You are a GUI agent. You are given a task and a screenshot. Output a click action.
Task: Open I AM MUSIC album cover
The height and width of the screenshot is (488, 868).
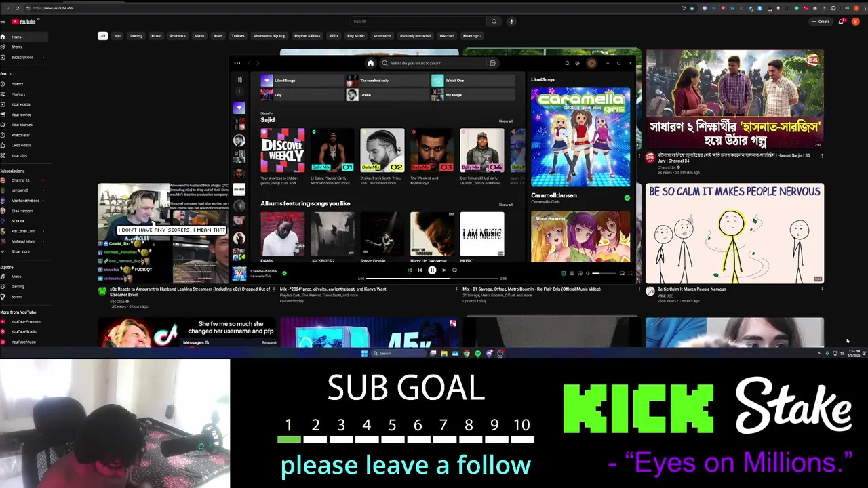pyautogui.click(x=482, y=234)
